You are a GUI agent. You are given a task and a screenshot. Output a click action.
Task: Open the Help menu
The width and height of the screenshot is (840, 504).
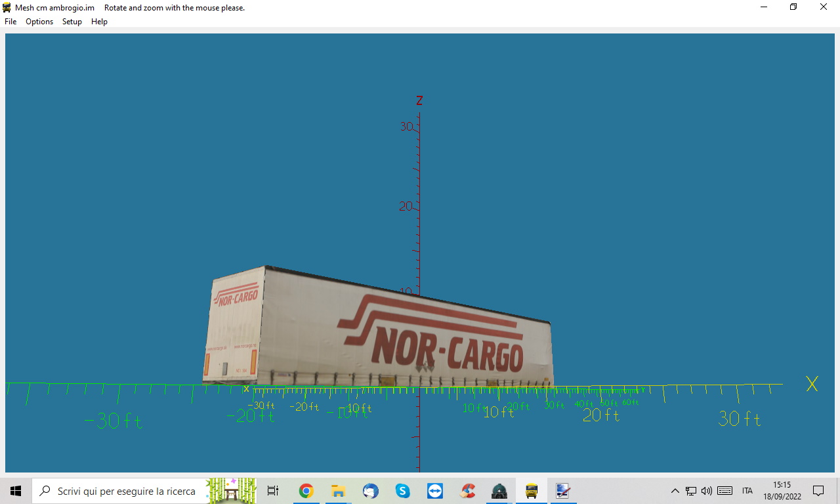pos(99,22)
